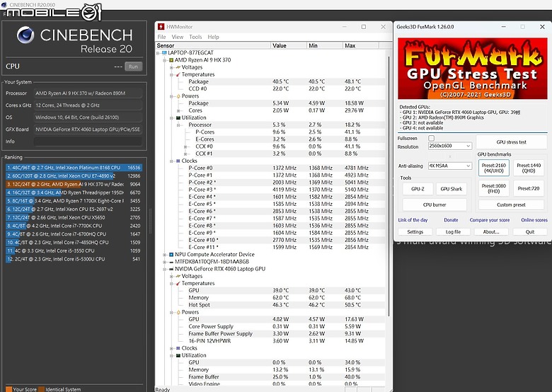The image size is (552, 392).
Task: Select the Max column header
Action: [x=360, y=46]
